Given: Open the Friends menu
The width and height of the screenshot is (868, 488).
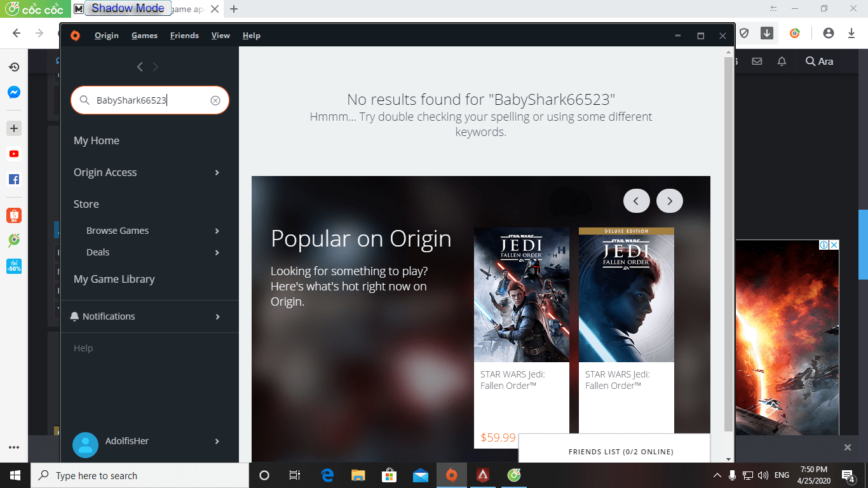Looking at the screenshot, I should coord(184,36).
